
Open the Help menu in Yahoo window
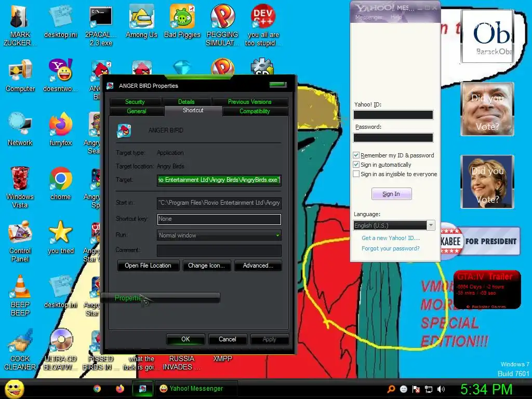pos(395,17)
